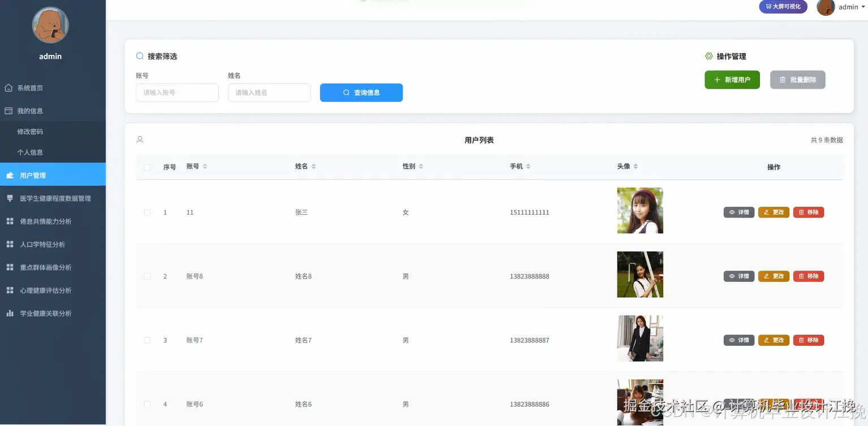This screenshot has width=868, height=426.
Task: Click the green 新增用户 button
Action: pos(732,80)
